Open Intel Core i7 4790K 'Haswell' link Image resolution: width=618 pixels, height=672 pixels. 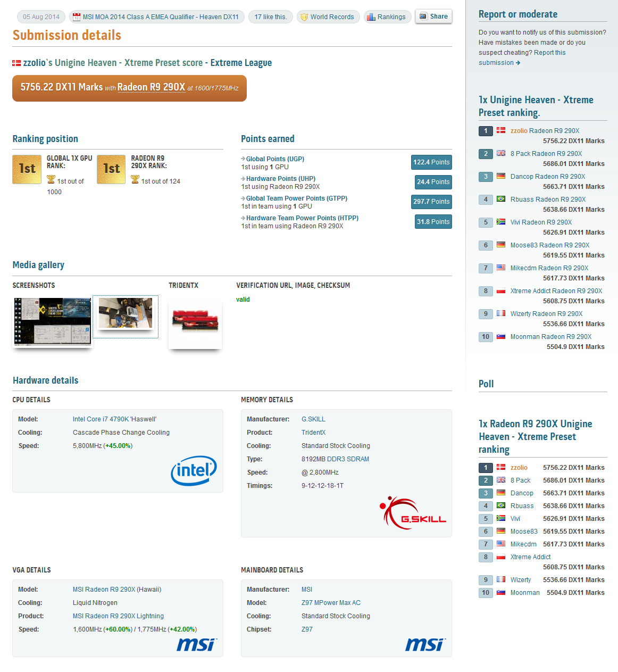(114, 419)
